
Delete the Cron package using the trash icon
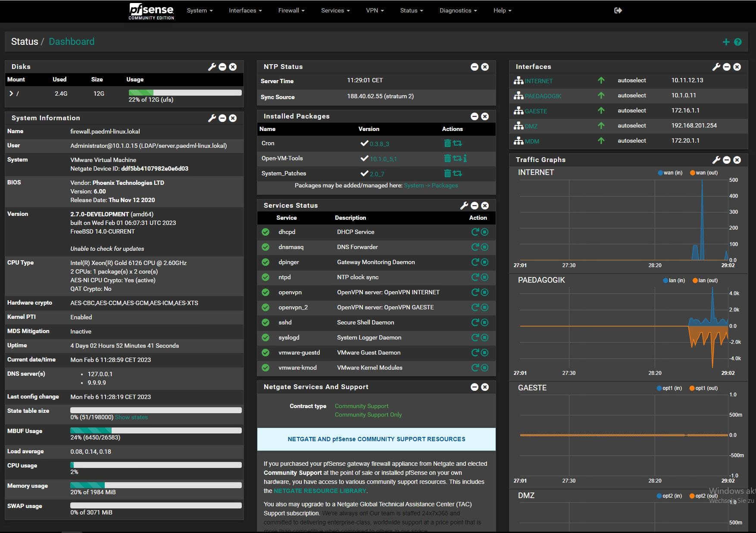click(447, 143)
